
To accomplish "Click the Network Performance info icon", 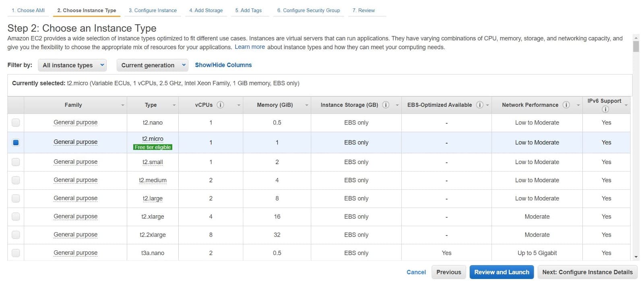I will (x=566, y=105).
